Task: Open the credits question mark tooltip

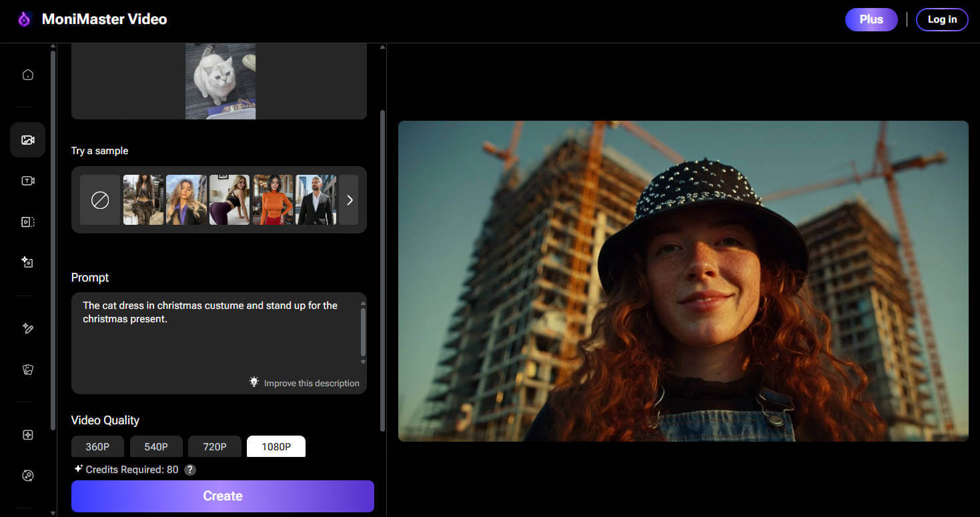Action: tap(189, 470)
